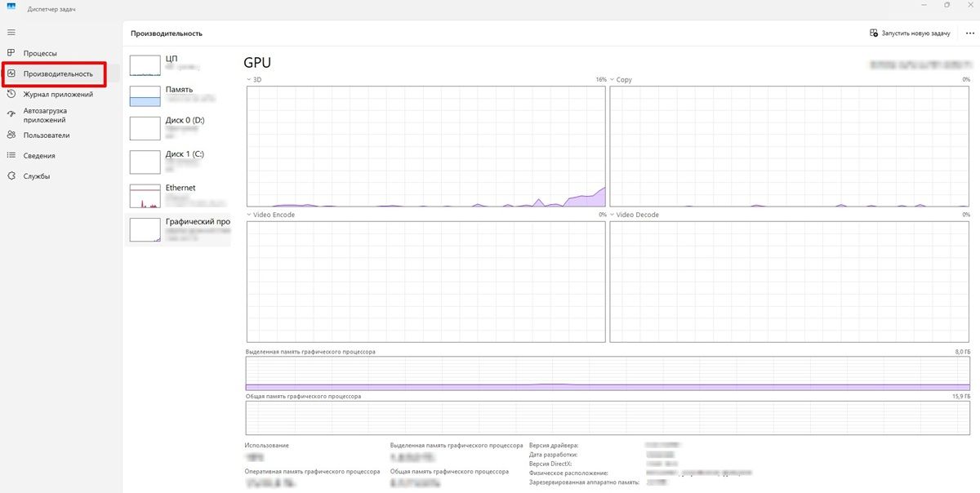Click the Версия DirectX: label
The height and width of the screenshot is (493, 980).
[550, 464]
